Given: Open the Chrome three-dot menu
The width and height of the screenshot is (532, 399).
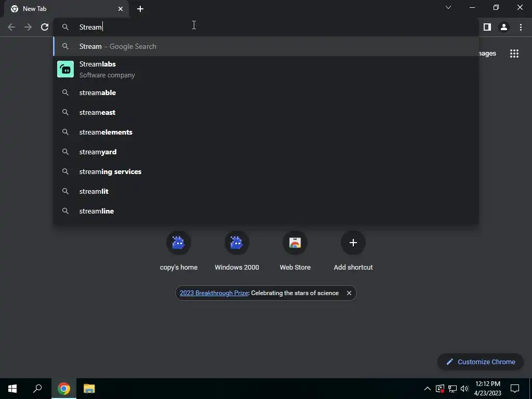Looking at the screenshot, I should [x=521, y=27].
